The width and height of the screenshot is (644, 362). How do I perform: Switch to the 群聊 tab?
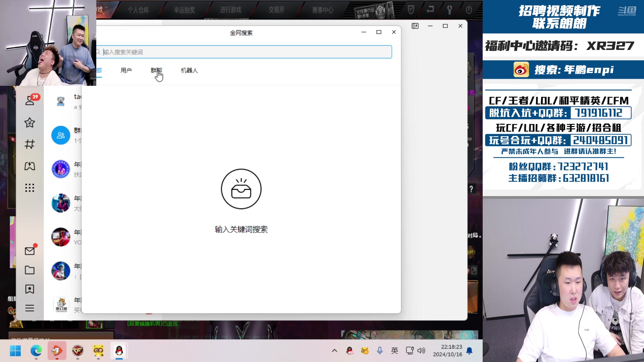156,70
